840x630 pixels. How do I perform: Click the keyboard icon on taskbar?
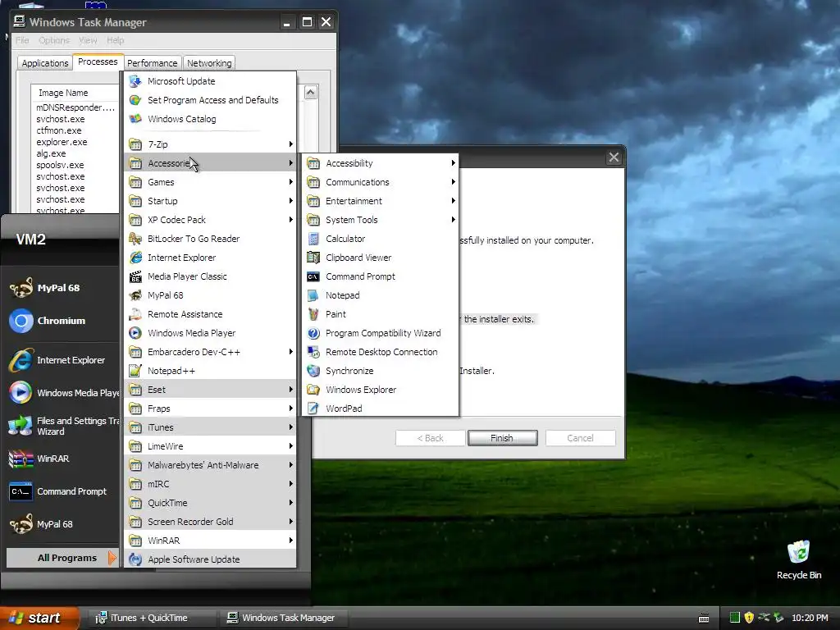point(704,619)
